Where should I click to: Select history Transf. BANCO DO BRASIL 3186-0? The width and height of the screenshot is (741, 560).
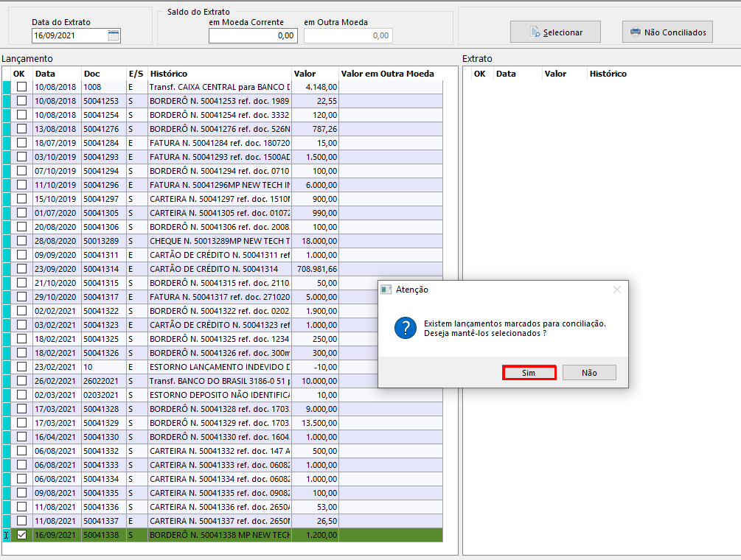point(220,381)
